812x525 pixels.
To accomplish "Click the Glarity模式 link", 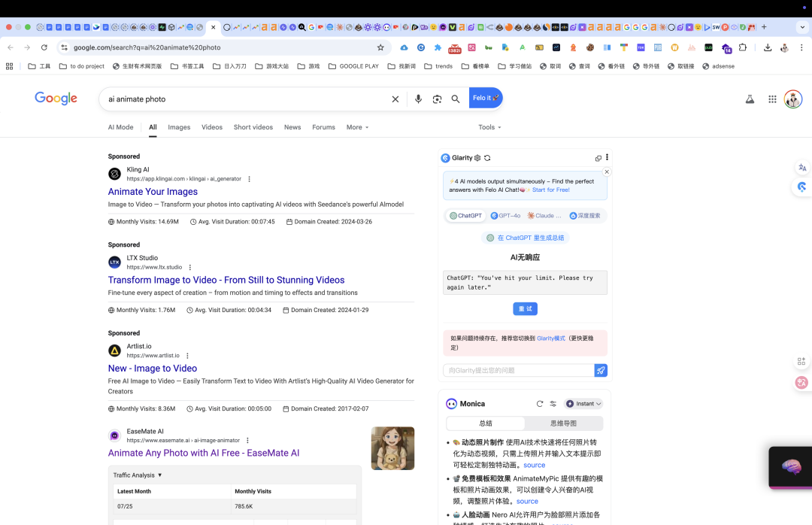I will [x=551, y=338].
